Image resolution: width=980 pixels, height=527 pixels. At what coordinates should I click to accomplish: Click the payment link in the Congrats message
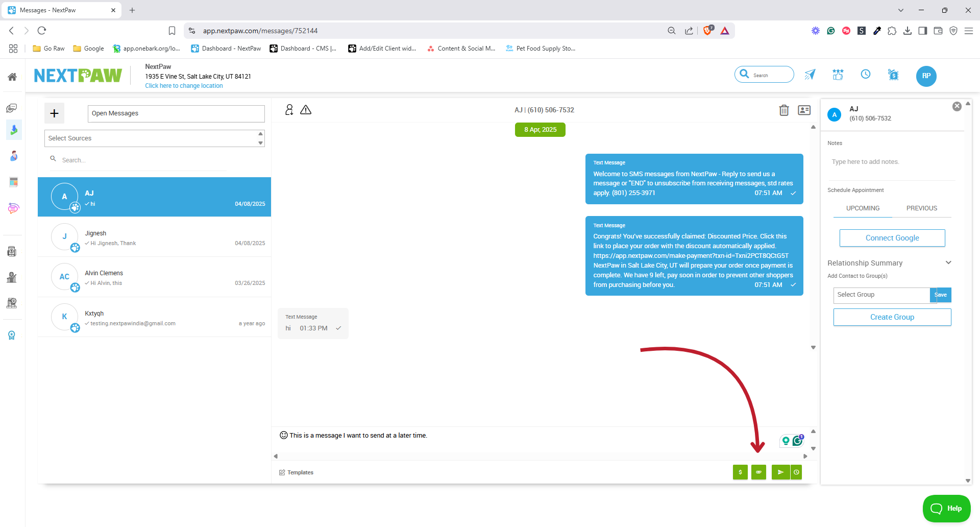pyautogui.click(x=691, y=256)
